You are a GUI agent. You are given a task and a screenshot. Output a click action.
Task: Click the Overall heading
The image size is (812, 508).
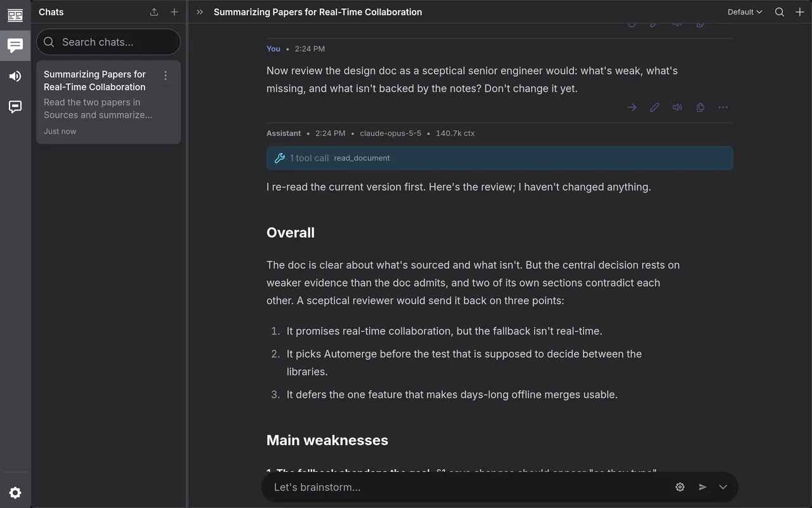click(291, 232)
